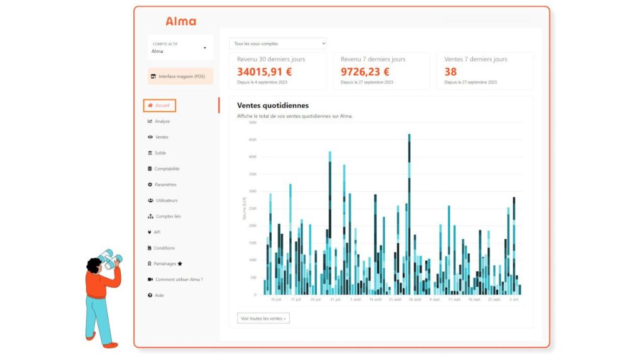Click the Comptes liés hierarchy icon
Image resolution: width=644 pixels, height=362 pixels.
[x=150, y=216]
